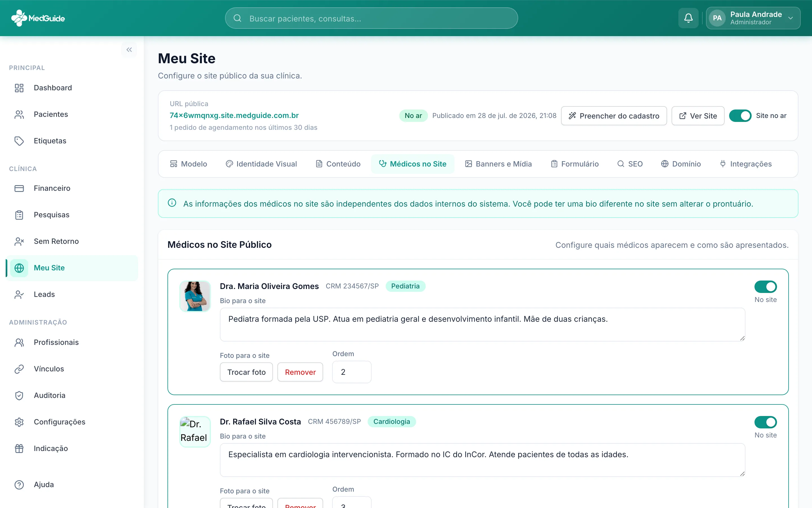Click the No ar status badge
The width and height of the screenshot is (812, 508).
[413, 116]
